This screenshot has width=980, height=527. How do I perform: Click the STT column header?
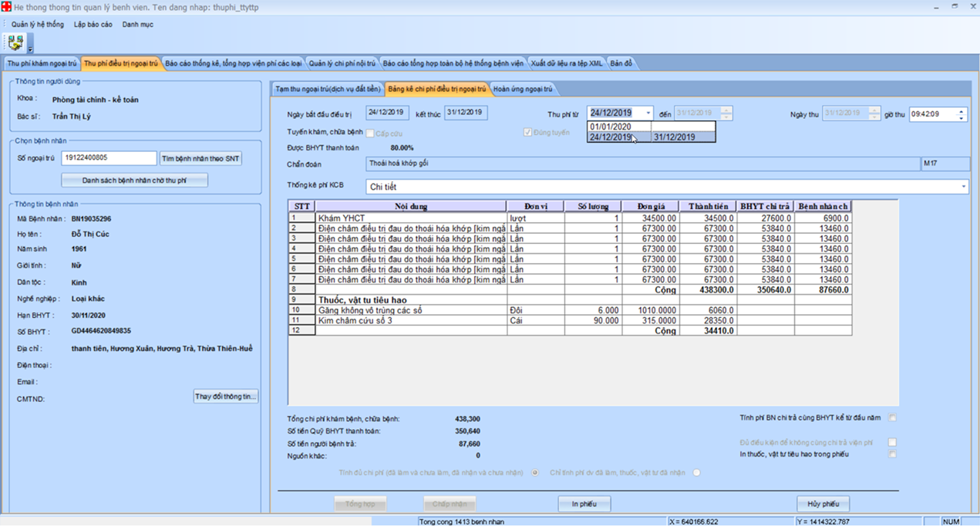(301, 206)
